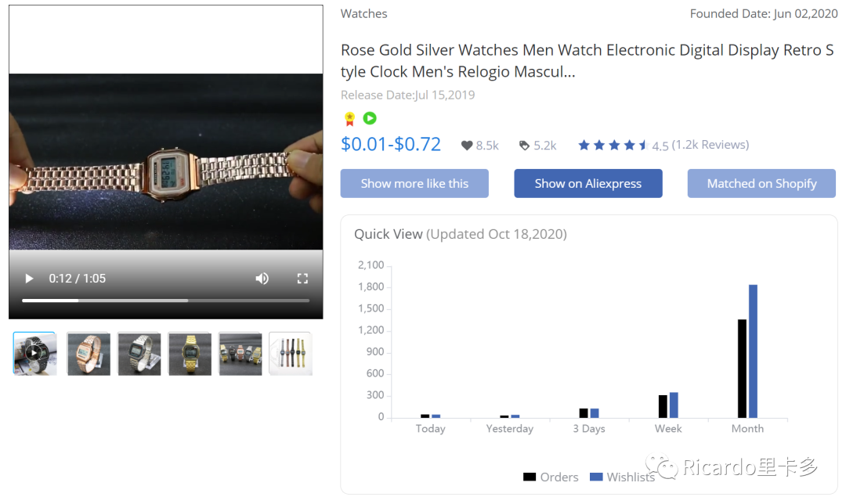Play the product video

coord(29,279)
